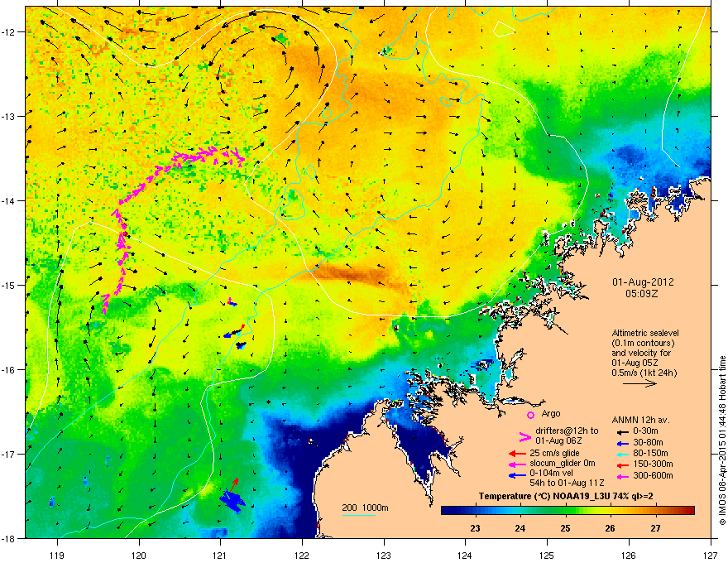Click the temperature color bar
Screen dimensions: 728x563
pos(568,511)
